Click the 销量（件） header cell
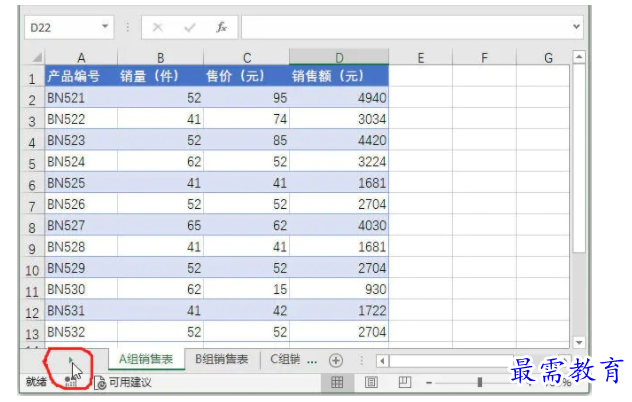Image resolution: width=632 pixels, height=402 pixels. pyautogui.click(x=160, y=76)
